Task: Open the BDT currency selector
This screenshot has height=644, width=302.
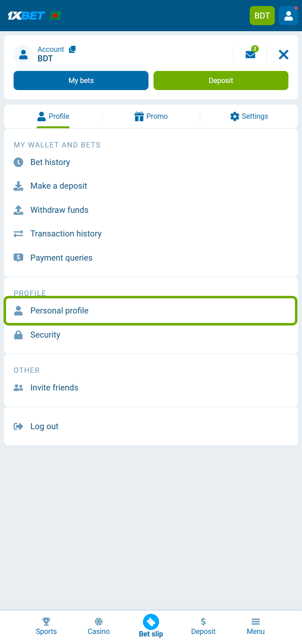Action: click(262, 16)
